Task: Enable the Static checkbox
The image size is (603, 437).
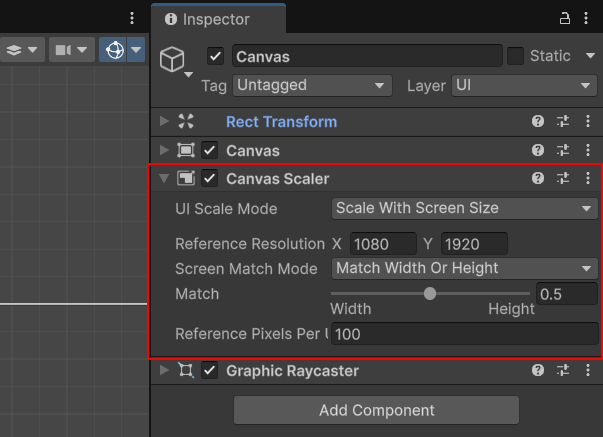Action: click(x=516, y=56)
